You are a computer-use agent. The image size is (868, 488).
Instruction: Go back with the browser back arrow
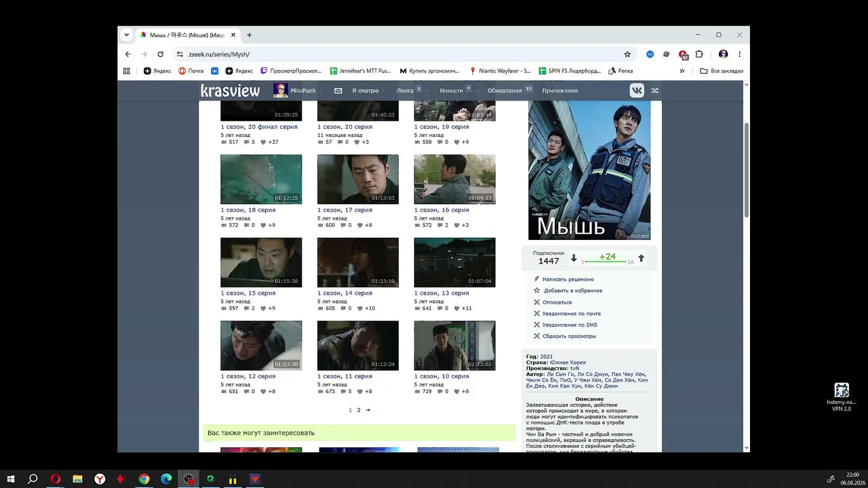click(x=128, y=54)
